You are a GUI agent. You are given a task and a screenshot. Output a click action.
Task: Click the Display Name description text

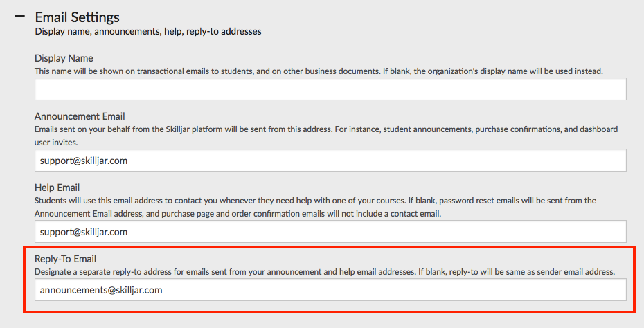click(319, 71)
